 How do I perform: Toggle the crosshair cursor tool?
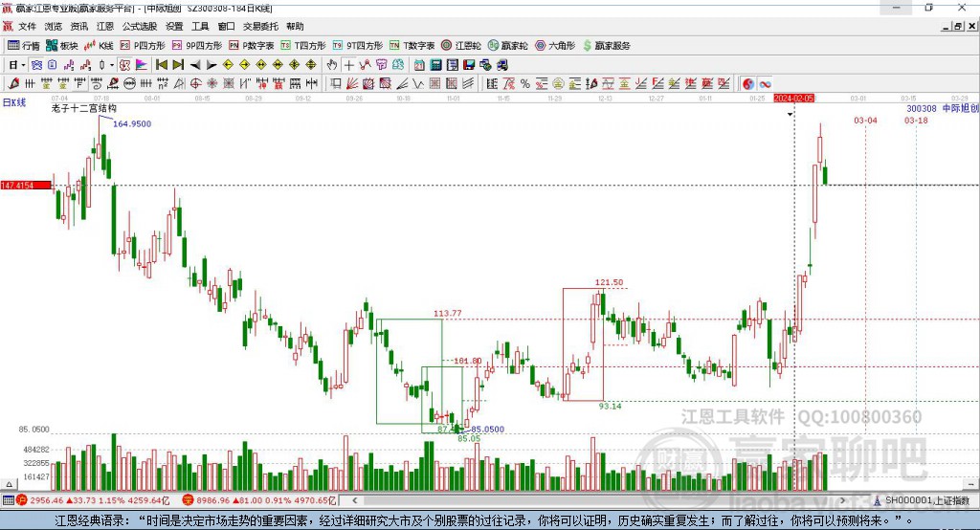pos(348,64)
